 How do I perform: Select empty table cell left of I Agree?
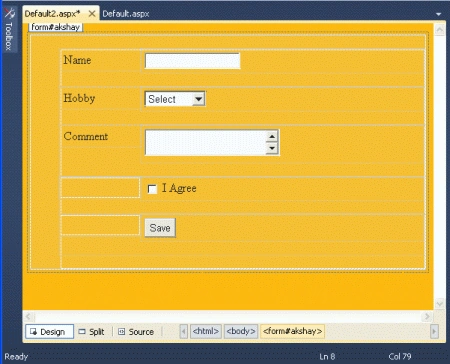[x=100, y=188]
